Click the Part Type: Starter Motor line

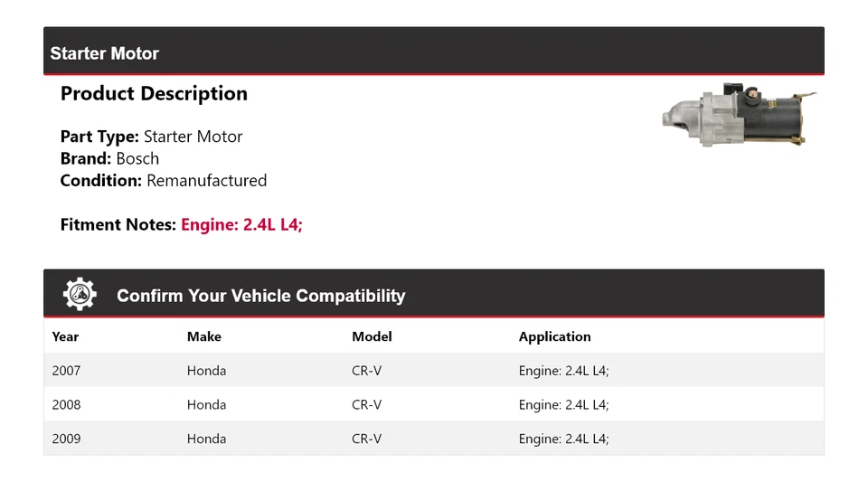151,137
